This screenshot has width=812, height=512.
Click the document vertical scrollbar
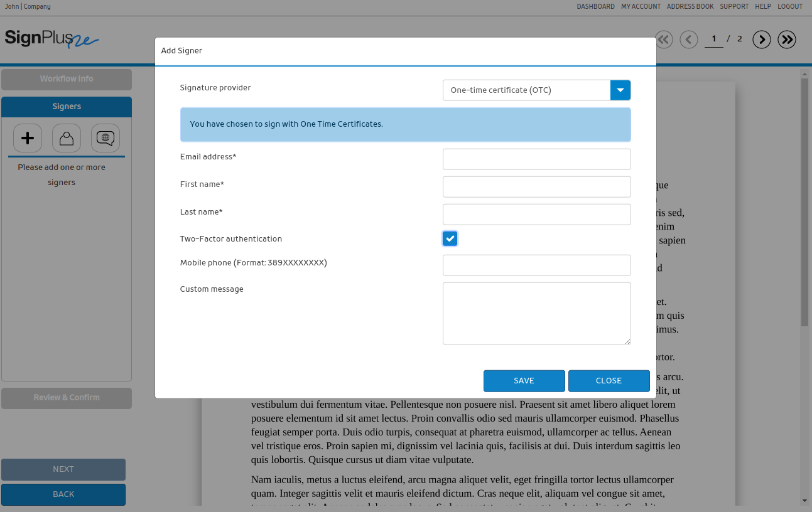coord(805,201)
